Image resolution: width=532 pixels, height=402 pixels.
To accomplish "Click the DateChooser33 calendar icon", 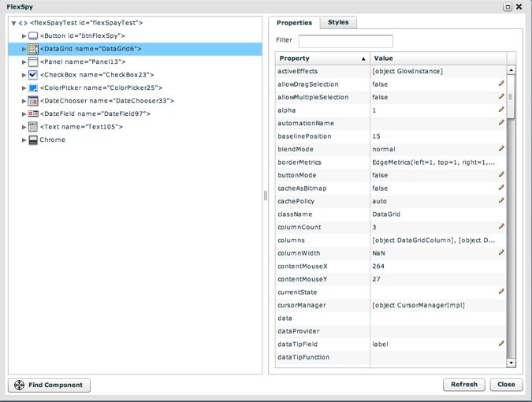I will (33, 101).
